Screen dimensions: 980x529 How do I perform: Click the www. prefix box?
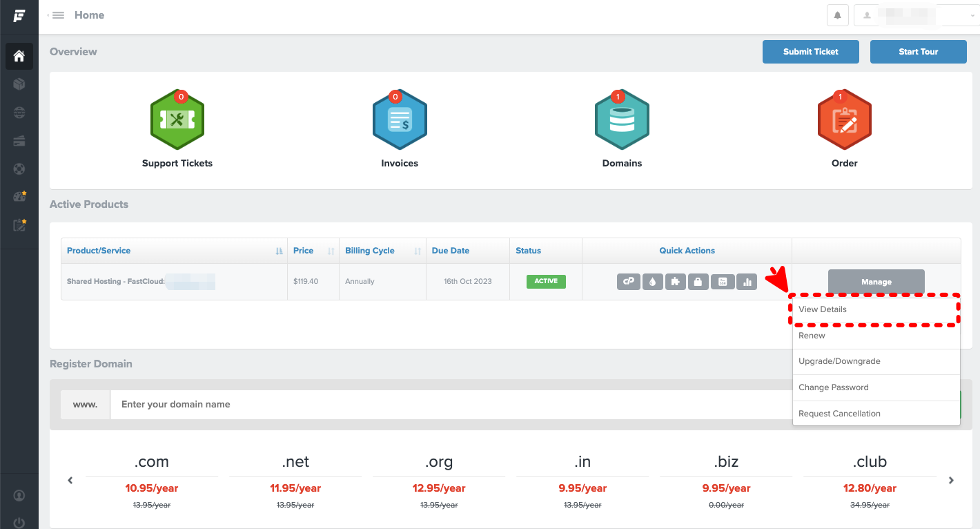pyautogui.click(x=85, y=404)
